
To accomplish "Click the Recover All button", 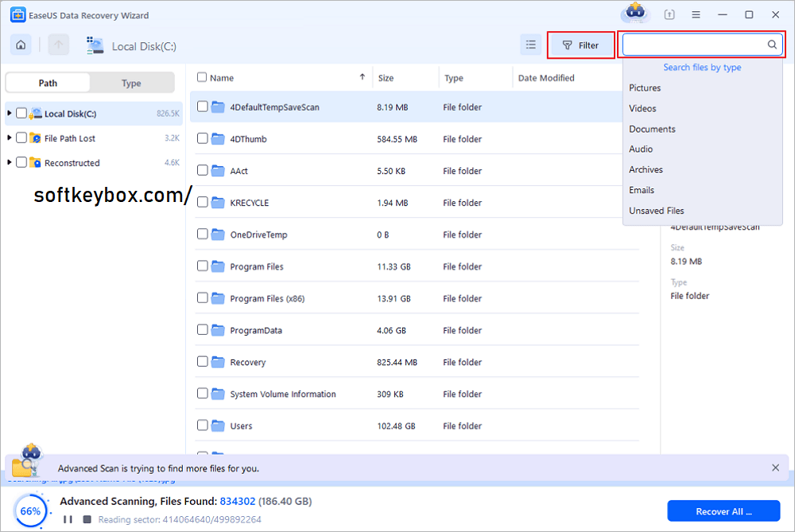I will pos(723,511).
